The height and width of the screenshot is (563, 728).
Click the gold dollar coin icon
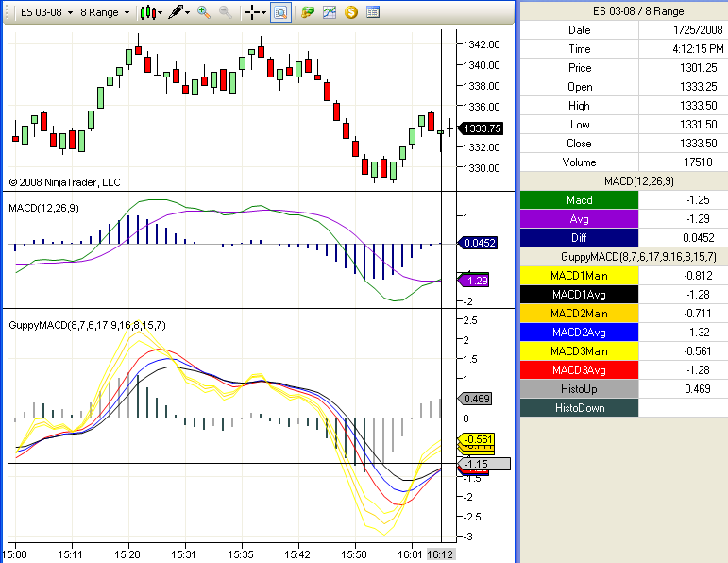[351, 12]
